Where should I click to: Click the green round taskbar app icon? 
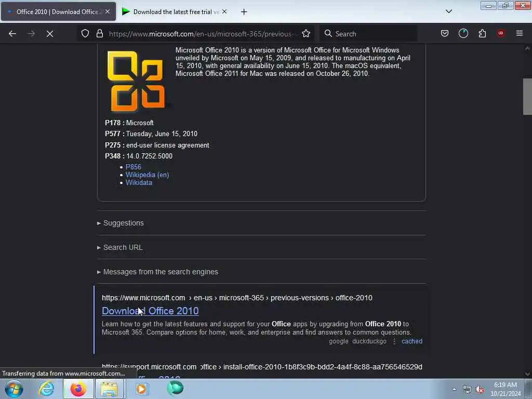(175, 388)
